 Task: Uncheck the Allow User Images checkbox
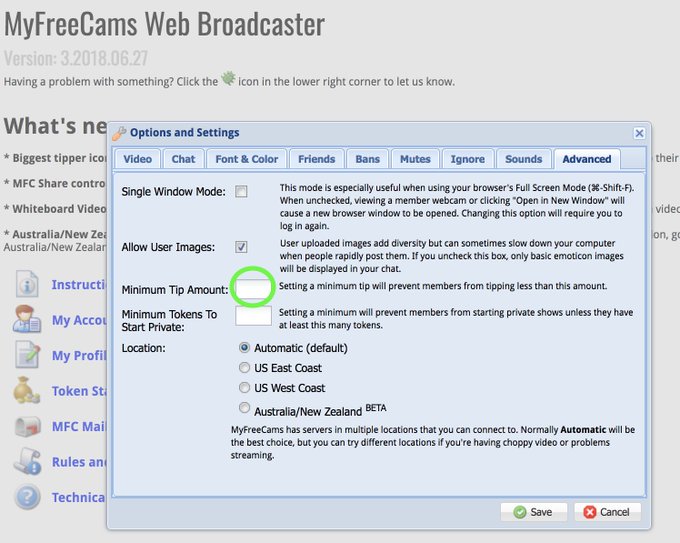(241, 247)
